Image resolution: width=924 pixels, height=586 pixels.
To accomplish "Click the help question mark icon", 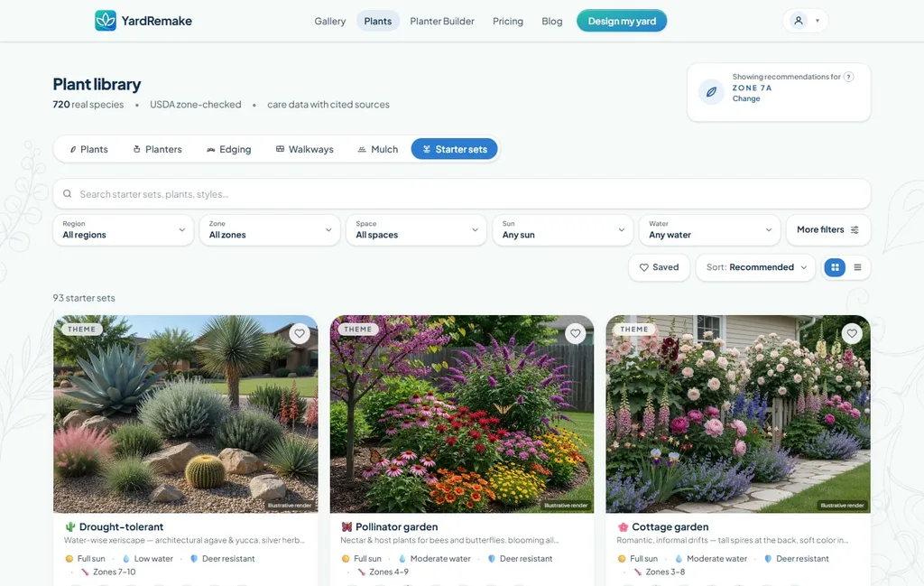I will (x=848, y=77).
